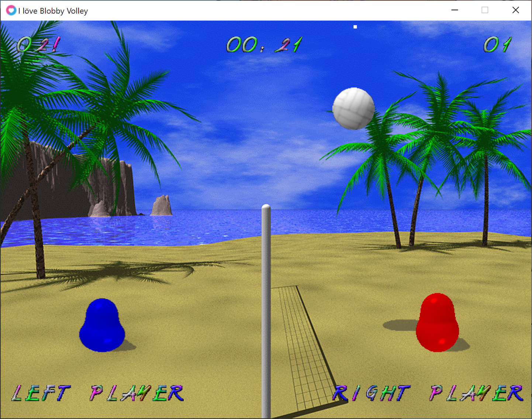Click the disabled maximize window button
Image resolution: width=532 pixels, height=419 pixels.
click(x=485, y=10)
